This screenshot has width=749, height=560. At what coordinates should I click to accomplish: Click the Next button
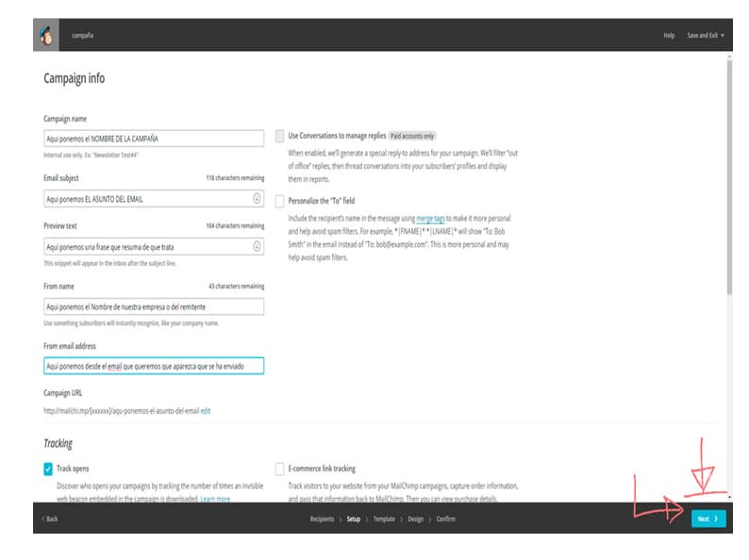[x=707, y=519]
